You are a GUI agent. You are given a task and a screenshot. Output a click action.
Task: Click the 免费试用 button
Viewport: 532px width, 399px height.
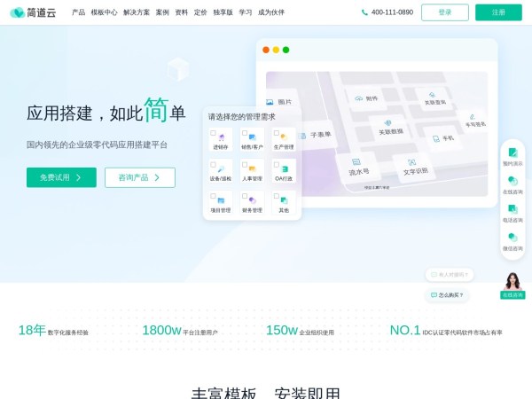point(61,177)
